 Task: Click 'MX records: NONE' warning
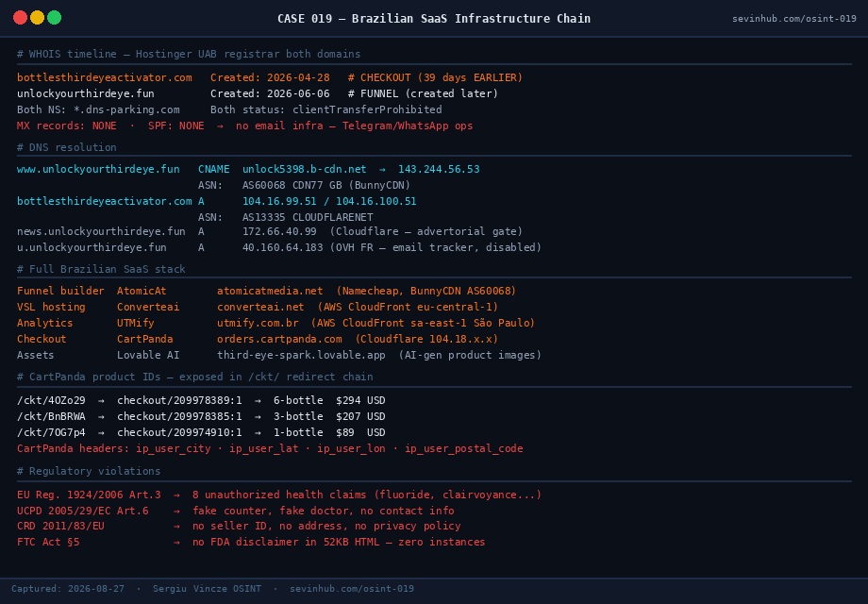coord(67,126)
